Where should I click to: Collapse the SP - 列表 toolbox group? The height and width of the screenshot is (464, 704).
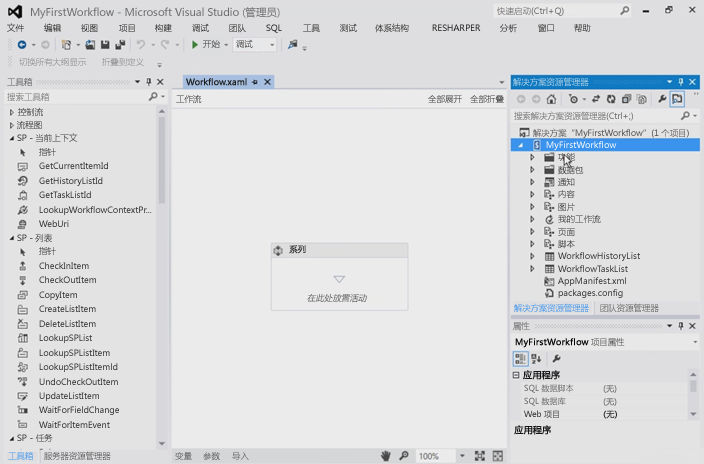[x=12, y=238]
